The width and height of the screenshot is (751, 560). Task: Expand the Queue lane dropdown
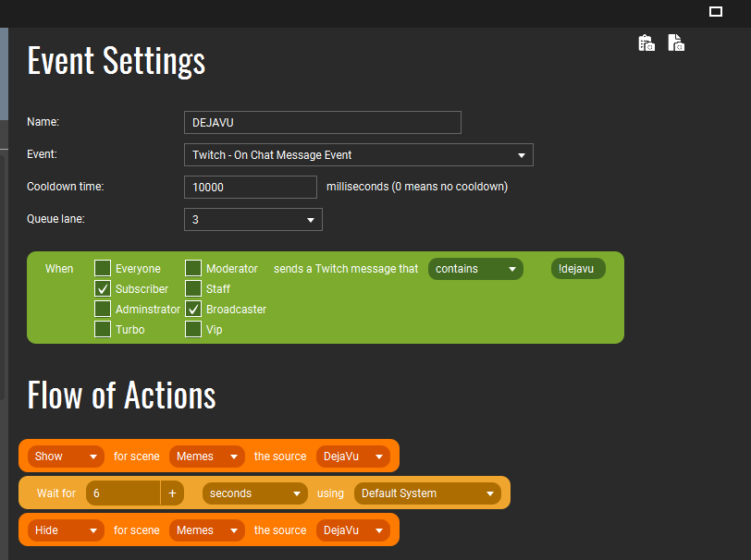(x=252, y=219)
